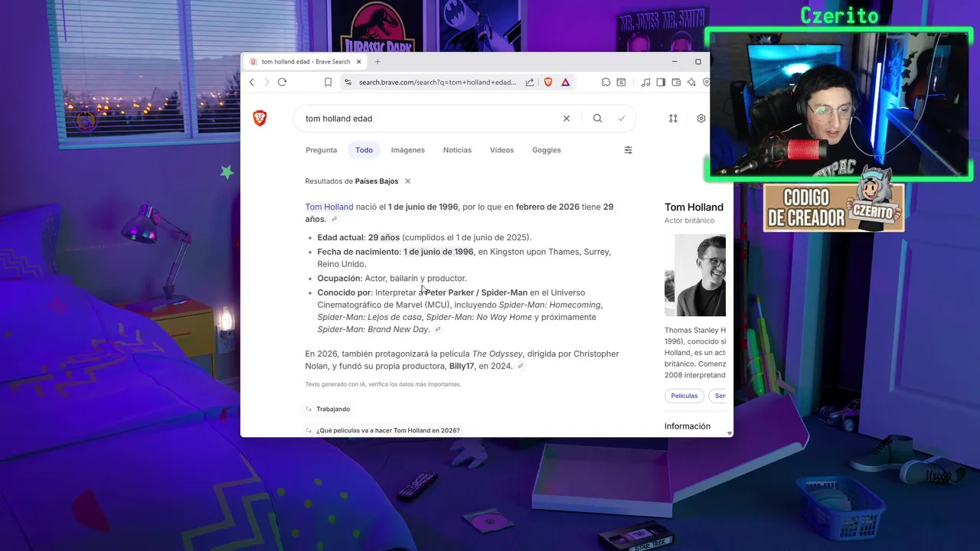Open a new tab with the plus button
Image resolution: width=980 pixels, height=551 pixels.
(x=377, y=61)
